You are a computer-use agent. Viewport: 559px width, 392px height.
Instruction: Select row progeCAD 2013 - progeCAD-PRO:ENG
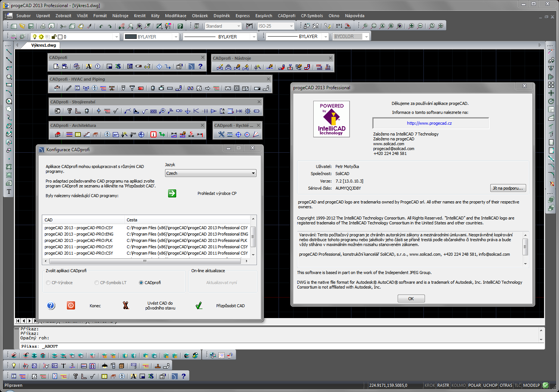[146, 234]
